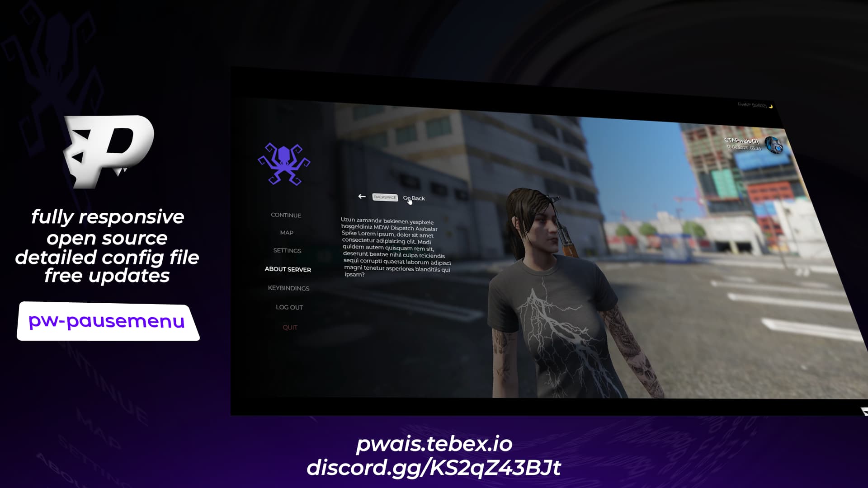
Task: Click the BACKSPACE shortcut indicator icon
Action: click(x=385, y=197)
